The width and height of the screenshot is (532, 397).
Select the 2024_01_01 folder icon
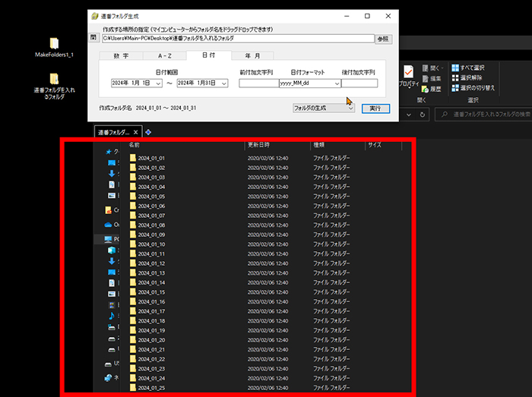(x=133, y=158)
